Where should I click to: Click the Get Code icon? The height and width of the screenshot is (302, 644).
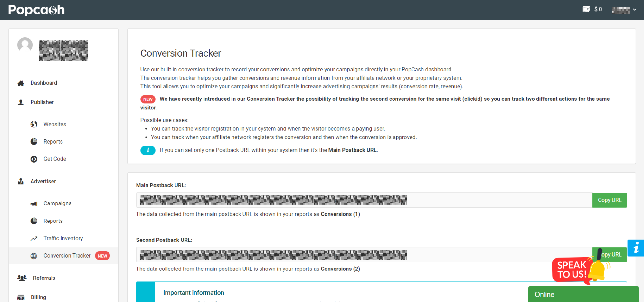(34, 159)
